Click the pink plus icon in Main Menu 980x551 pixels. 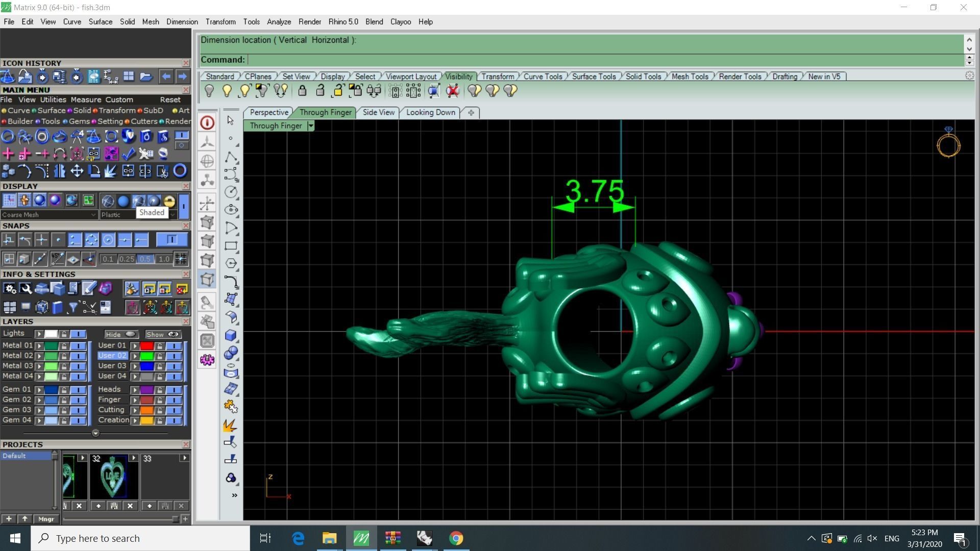[8, 154]
